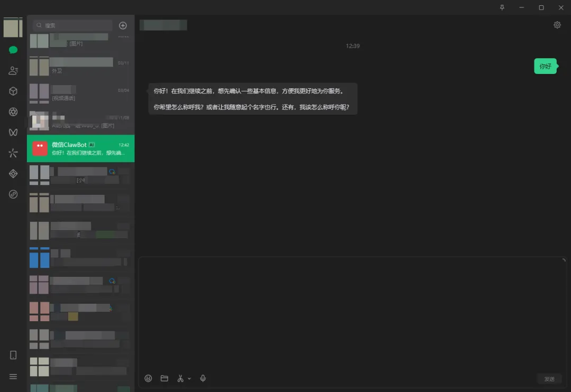The image size is (571, 392).
Task: Click the plus button beside the search box
Action: [x=123, y=25]
